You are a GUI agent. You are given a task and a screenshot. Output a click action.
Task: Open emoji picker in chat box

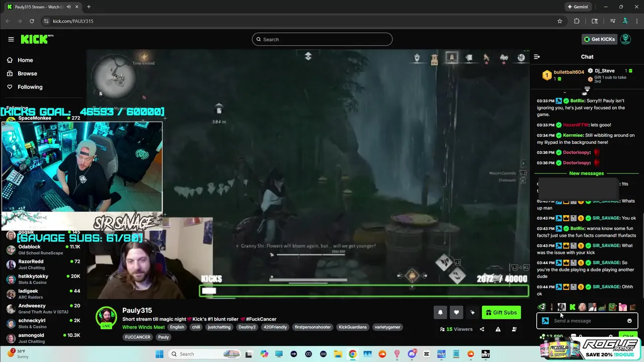[629, 321]
